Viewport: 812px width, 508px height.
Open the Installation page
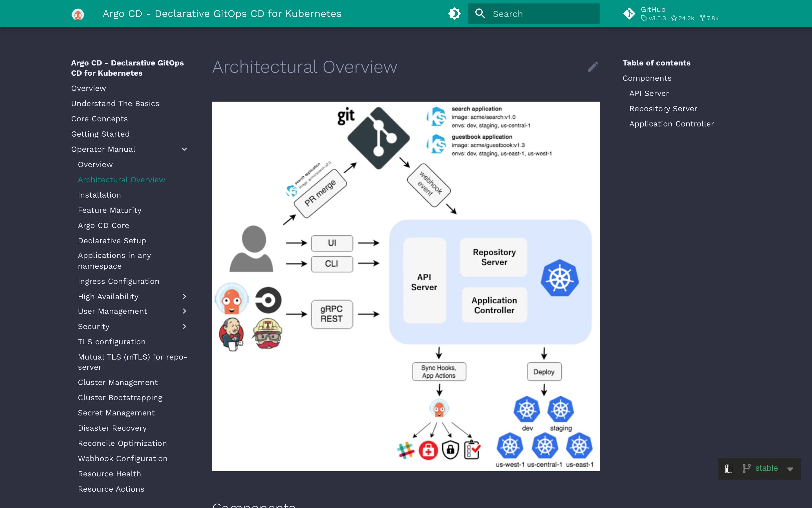coord(99,195)
